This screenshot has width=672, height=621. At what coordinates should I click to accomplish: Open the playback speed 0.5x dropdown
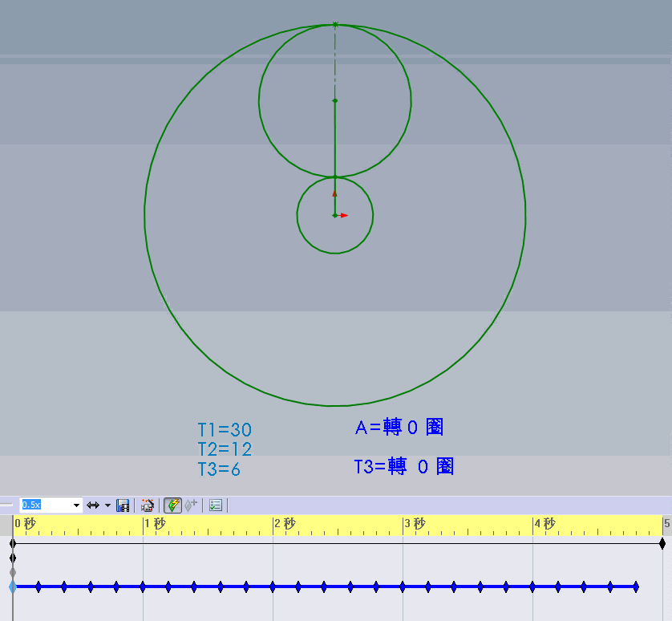point(77,505)
